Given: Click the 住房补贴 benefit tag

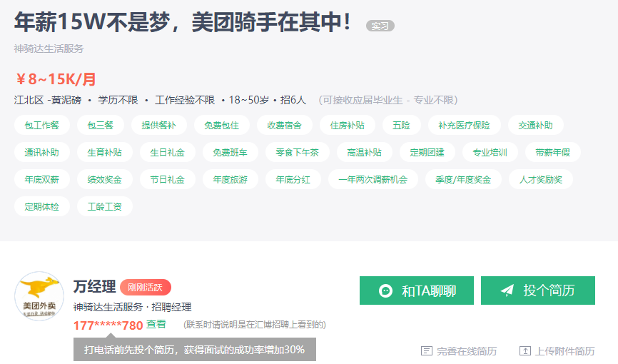Looking at the screenshot, I should click(348, 126).
